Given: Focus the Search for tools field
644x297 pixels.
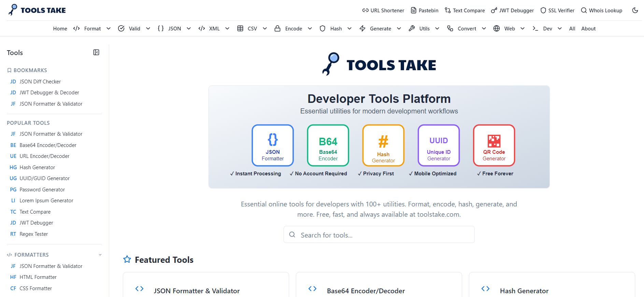Looking at the screenshot, I should click(379, 235).
